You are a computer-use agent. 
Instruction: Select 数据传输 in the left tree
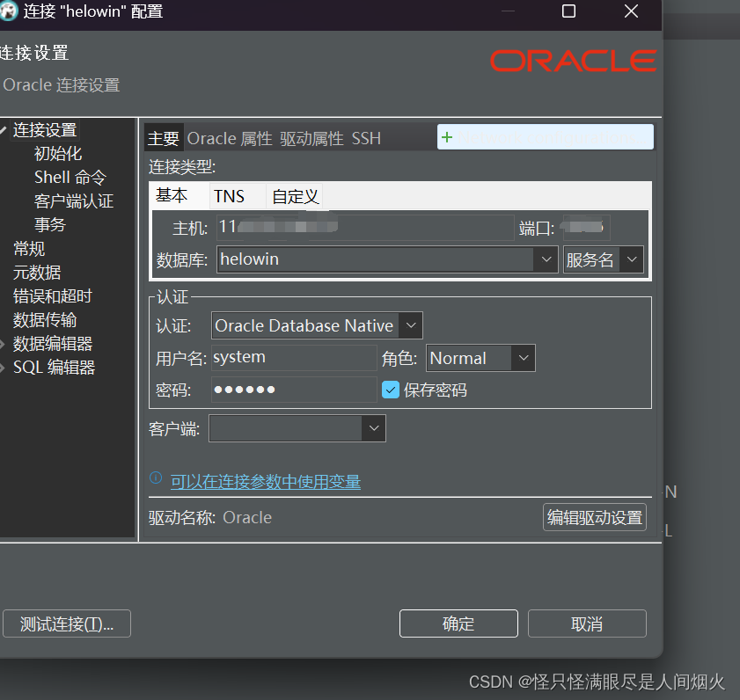tap(45, 320)
